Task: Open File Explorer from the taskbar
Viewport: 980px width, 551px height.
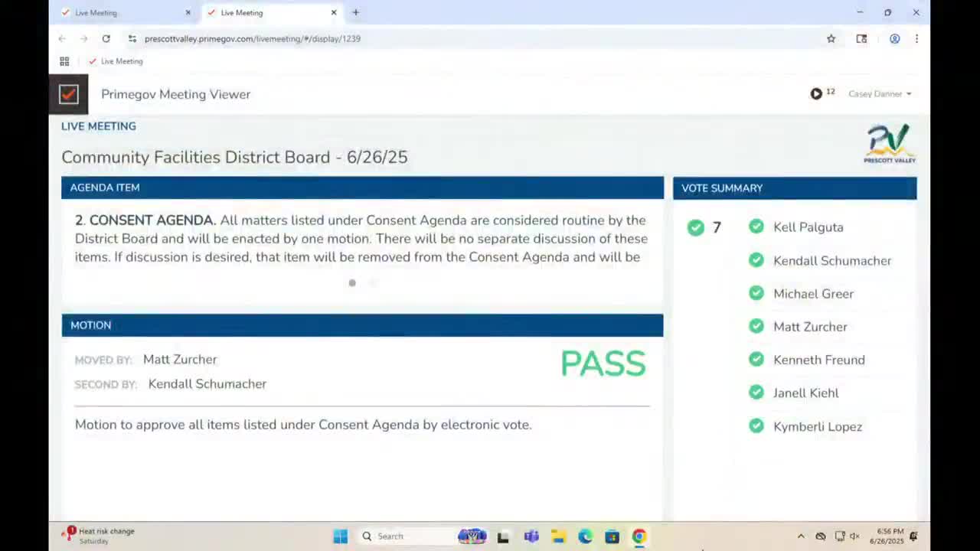Action: (x=558, y=536)
